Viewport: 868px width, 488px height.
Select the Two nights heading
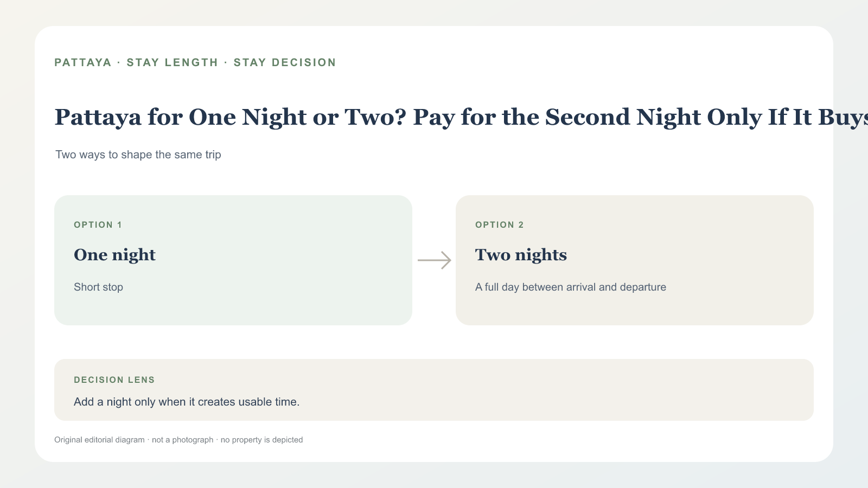click(x=521, y=255)
